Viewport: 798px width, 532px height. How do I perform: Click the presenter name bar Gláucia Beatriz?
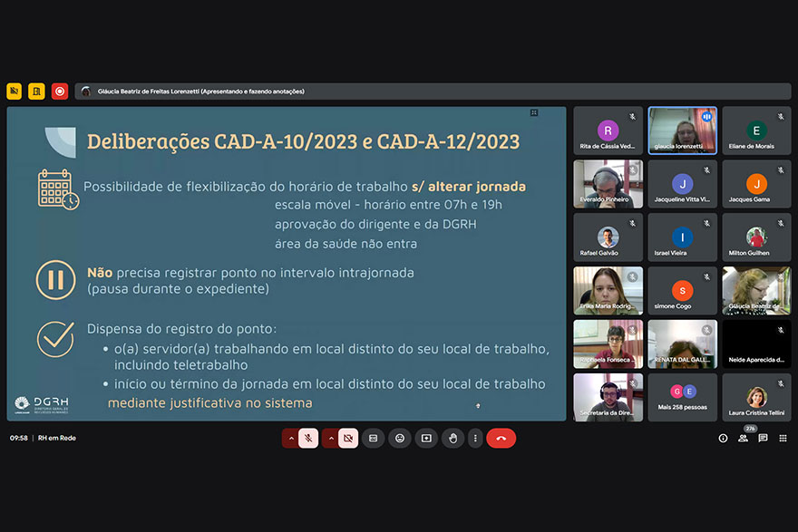tap(433, 92)
